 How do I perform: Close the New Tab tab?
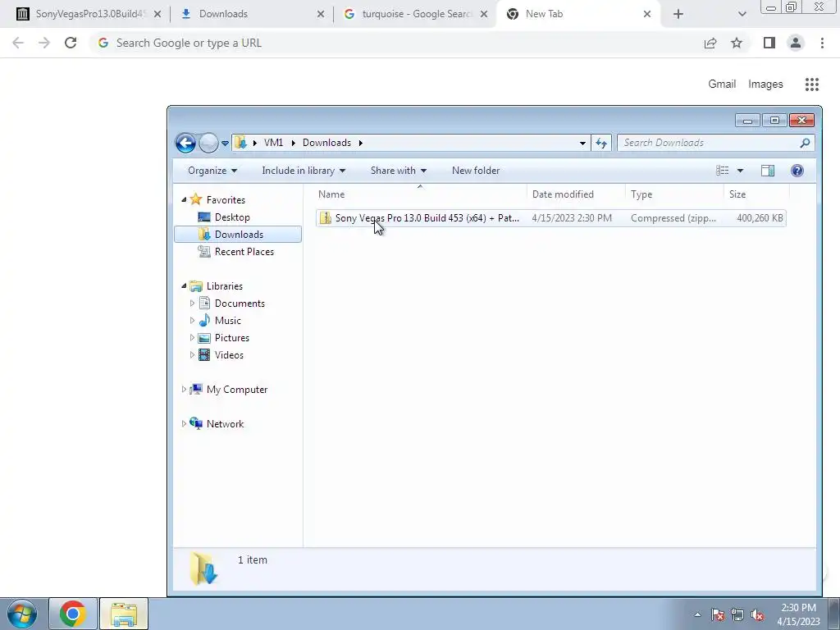point(647,14)
